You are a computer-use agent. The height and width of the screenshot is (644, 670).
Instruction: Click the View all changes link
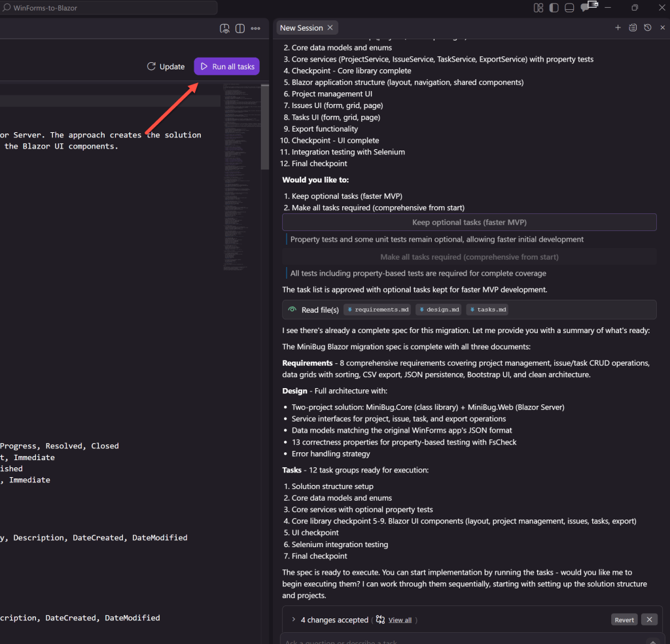(x=400, y=620)
